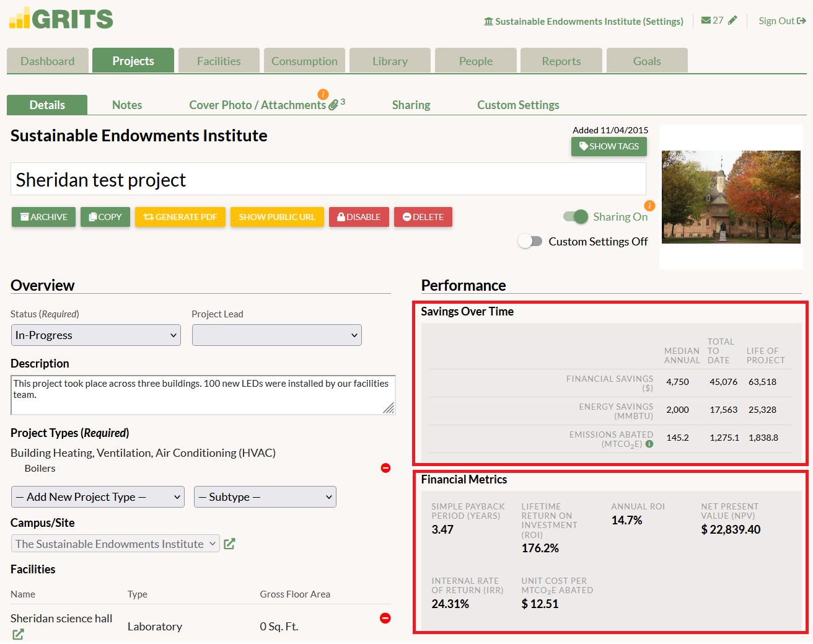Open the Add New Project Type dropdown
813x644 pixels.
98,497
